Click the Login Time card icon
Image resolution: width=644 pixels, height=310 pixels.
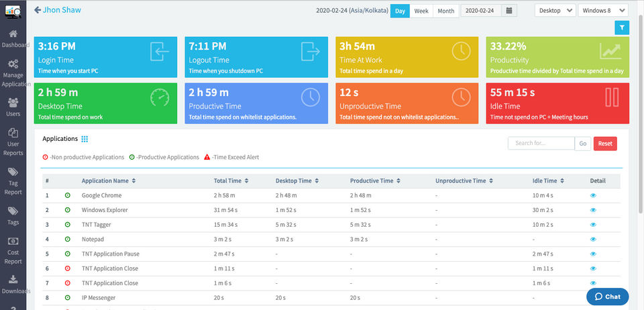(x=160, y=51)
